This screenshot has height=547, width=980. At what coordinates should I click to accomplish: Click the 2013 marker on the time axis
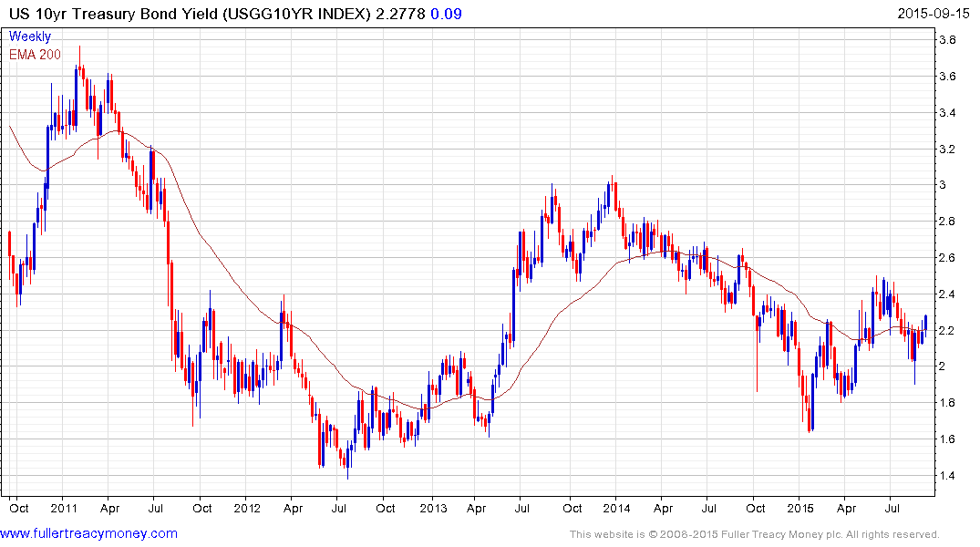(x=431, y=508)
